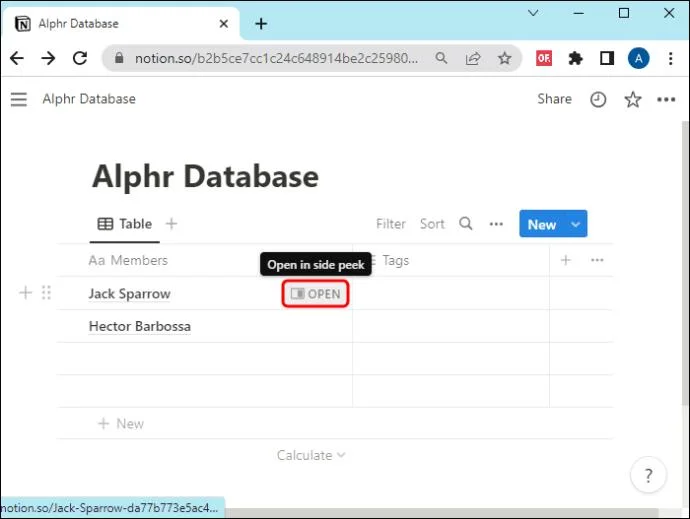Open the page options three-dot menu
690x519 pixels.
(666, 99)
